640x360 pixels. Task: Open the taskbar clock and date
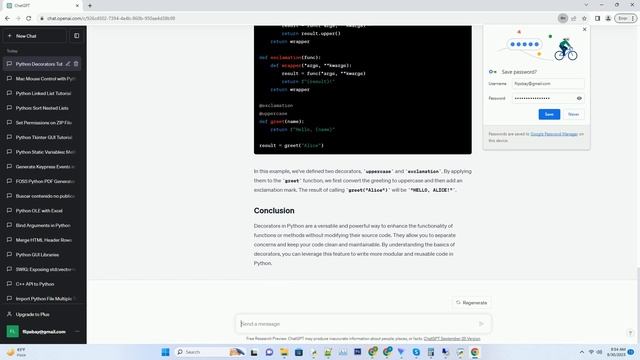pyautogui.click(x=616, y=352)
